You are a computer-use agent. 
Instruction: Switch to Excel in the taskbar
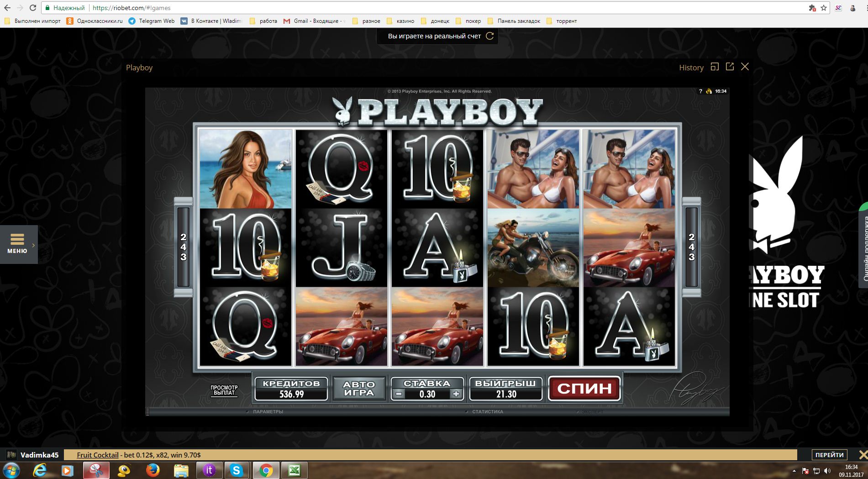pos(294,470)
